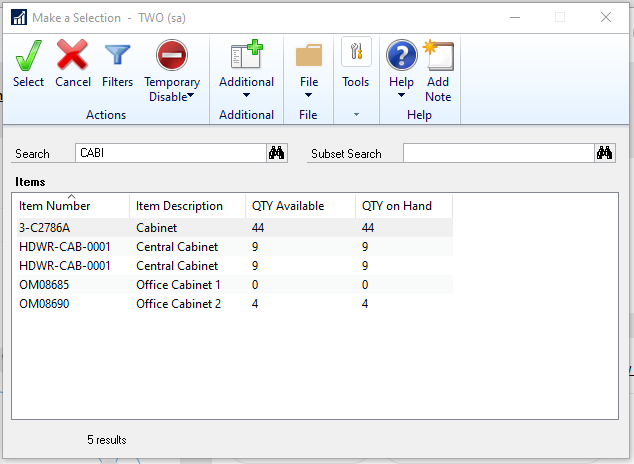Expand the small arrow under Tools group
Screen dimensions: 634x464
356,115
